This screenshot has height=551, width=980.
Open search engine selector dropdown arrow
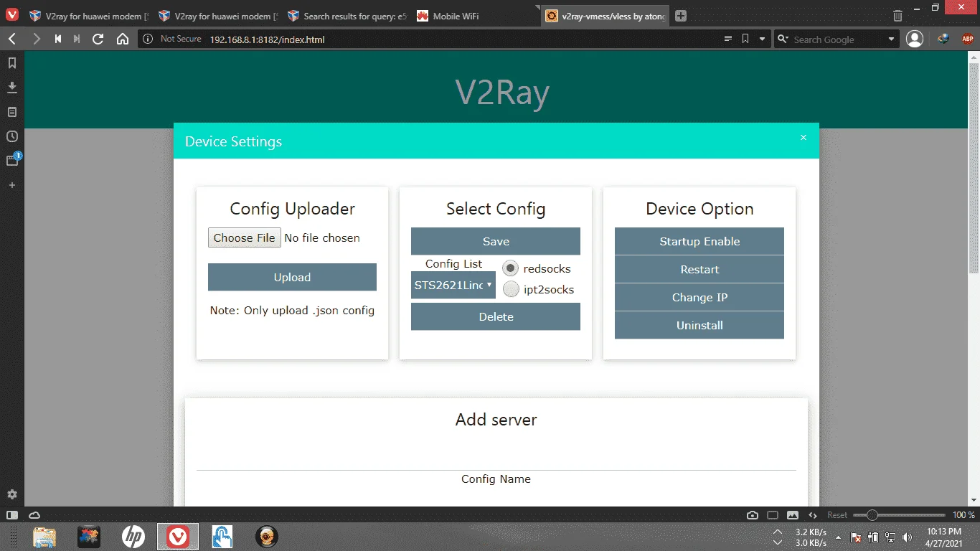coord(892,39)
